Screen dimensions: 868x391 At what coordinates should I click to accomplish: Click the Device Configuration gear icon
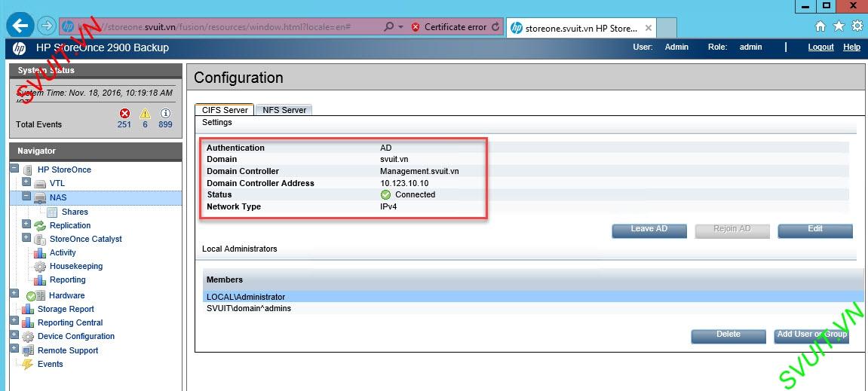click(x=28, y=336)
